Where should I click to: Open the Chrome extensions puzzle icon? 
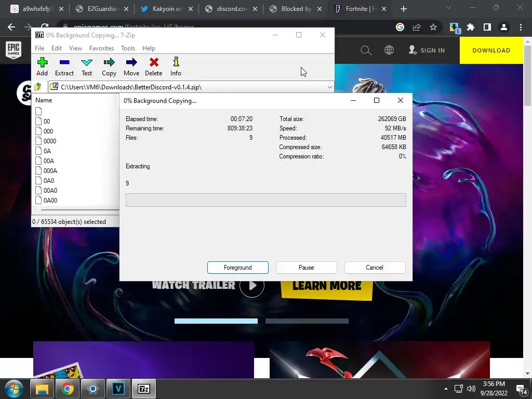471,27
